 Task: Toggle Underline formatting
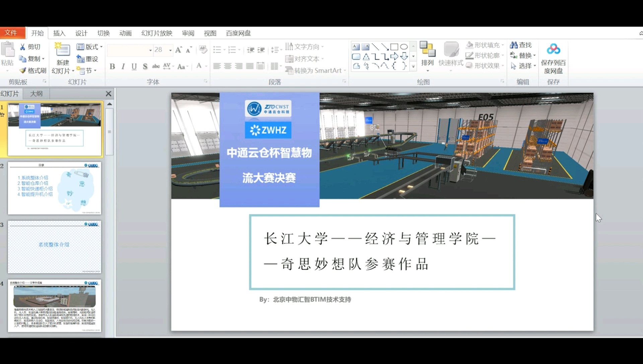click(x=134, y=66)
